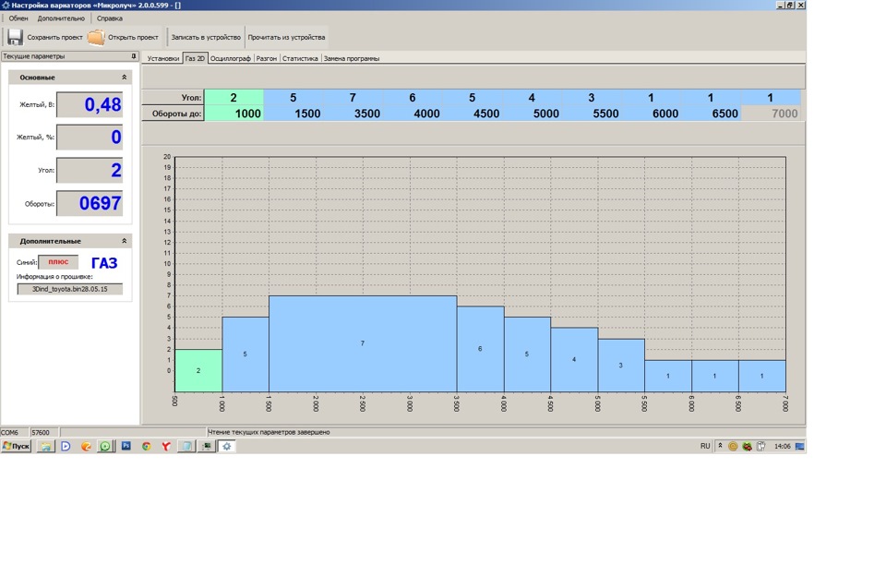
Task: Click firmware info 3Dind_toyota.bin28.05.15
Action: point(69,289)
